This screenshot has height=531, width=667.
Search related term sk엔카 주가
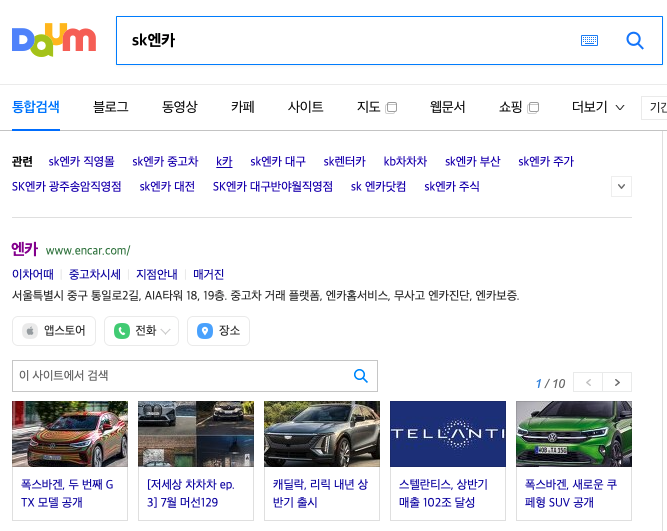tap(546, 162)
